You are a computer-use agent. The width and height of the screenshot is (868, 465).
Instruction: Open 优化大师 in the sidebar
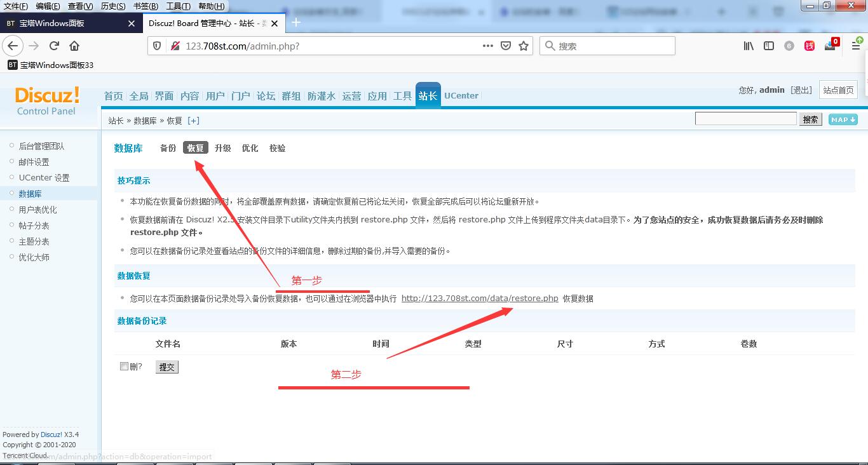click(x=34, y=257)
